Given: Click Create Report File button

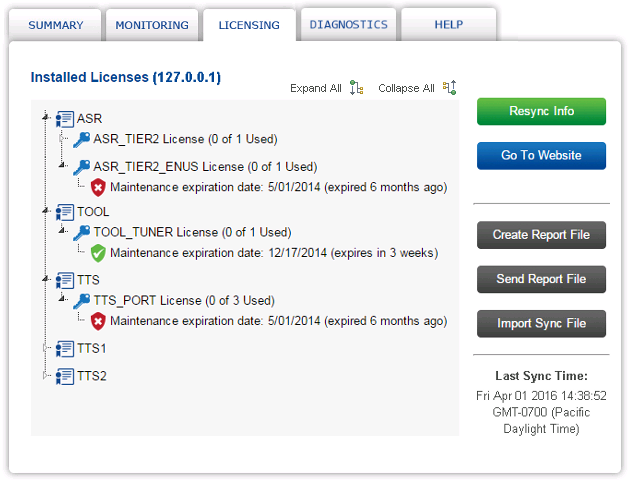Looking at the screenshot, I should [x=541, y=235].
